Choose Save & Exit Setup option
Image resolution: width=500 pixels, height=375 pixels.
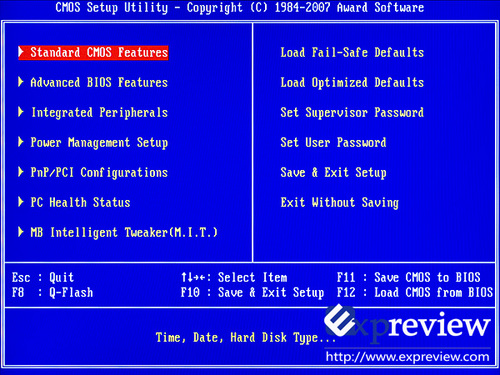coord(333,173)
